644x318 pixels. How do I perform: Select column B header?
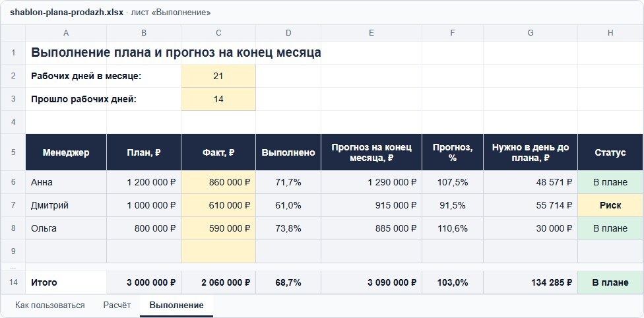pyautogui.click(x=144, y=33)
